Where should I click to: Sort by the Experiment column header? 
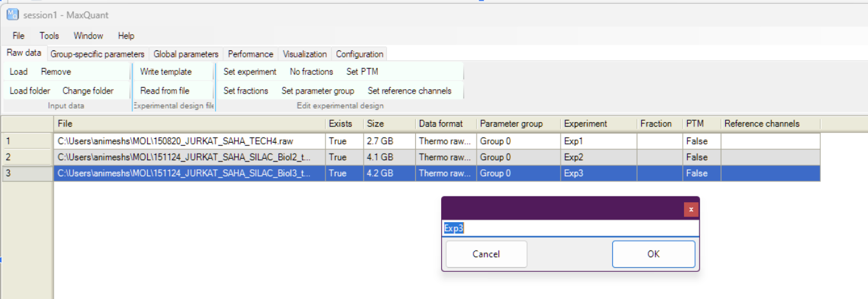[599, 124]
